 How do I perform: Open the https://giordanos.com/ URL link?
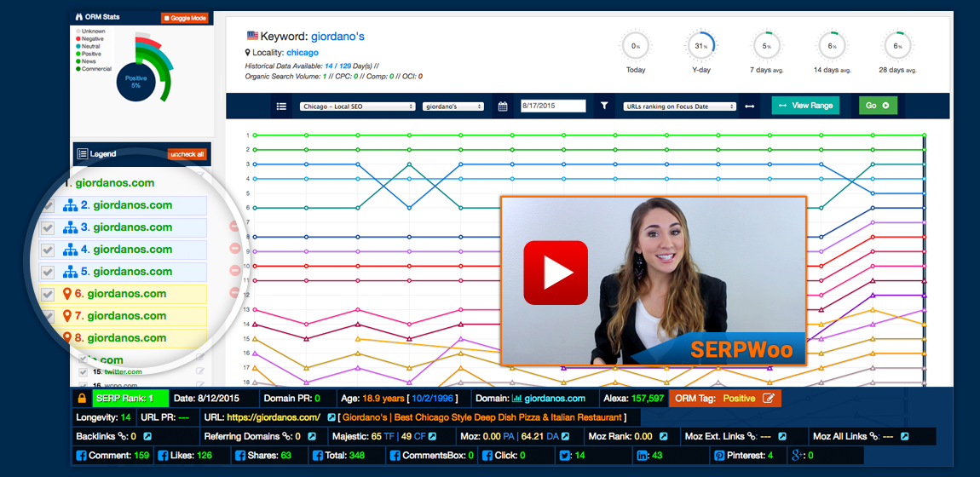click(274, 417)
